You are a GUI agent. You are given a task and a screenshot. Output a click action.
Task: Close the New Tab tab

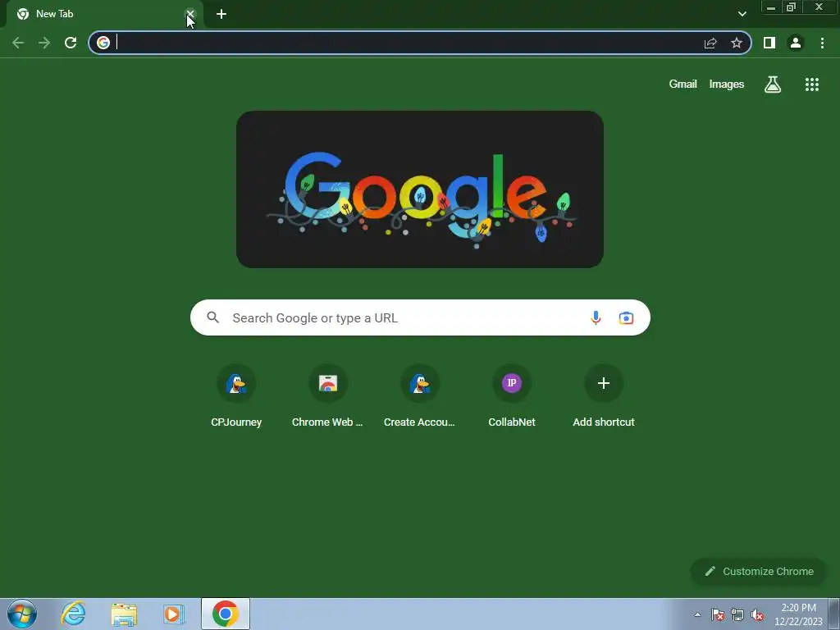(x=190, y=14)
